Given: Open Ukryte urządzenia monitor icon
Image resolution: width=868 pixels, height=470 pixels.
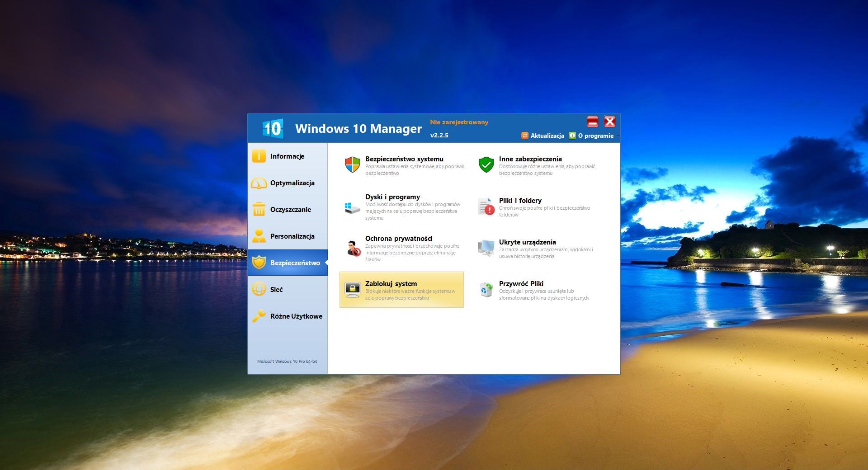Looking at the screenshot, I should (486, 248).
